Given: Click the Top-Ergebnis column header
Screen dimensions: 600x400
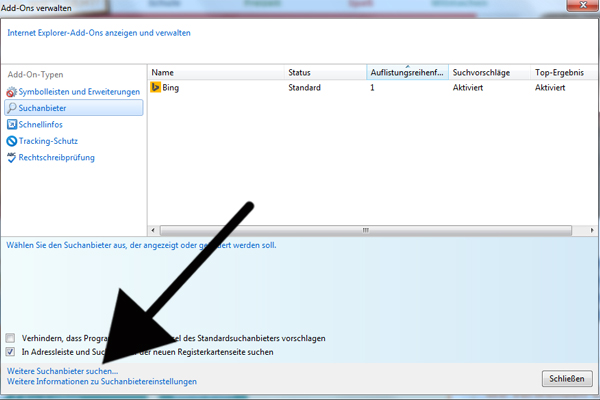Looking at the screenshot, I should [560, 73].
